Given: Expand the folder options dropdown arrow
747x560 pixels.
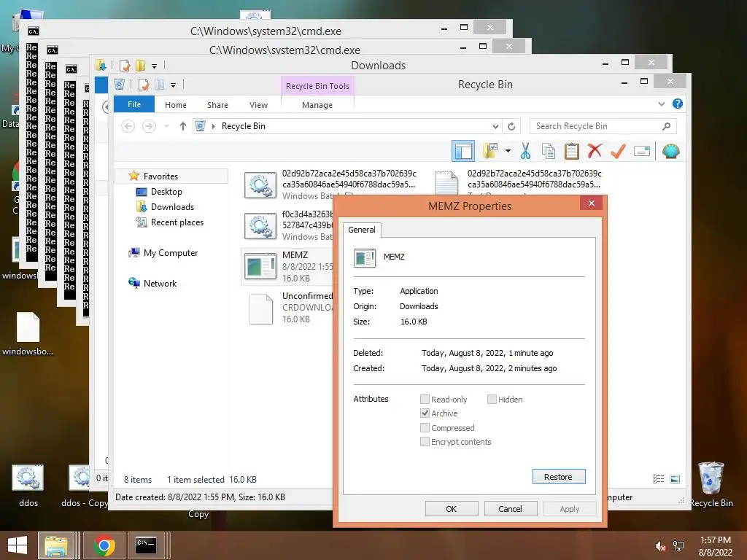Looking at the screenshot, I should click(x=508, y=152).
